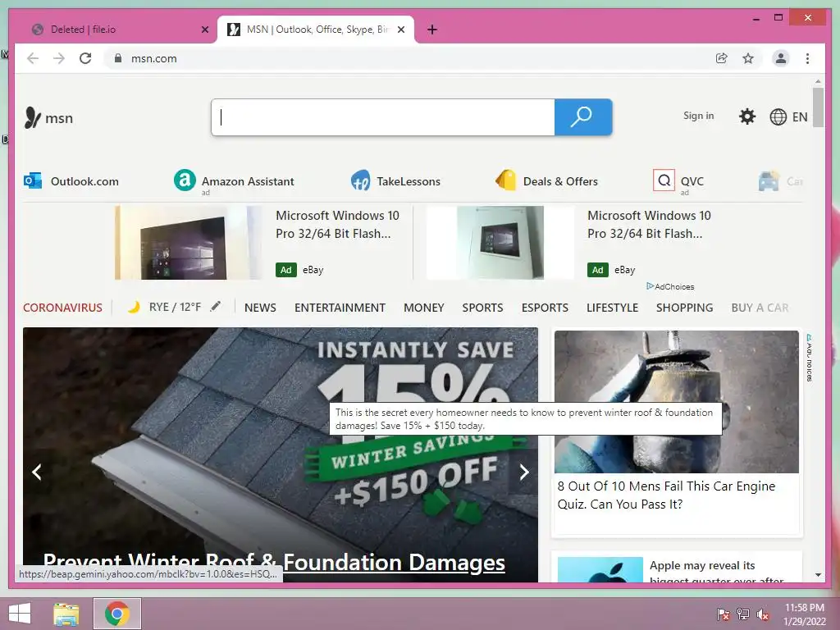Open the AdChoices link
The height and width of the screenshot is (630, 840).
pos(670,286)
